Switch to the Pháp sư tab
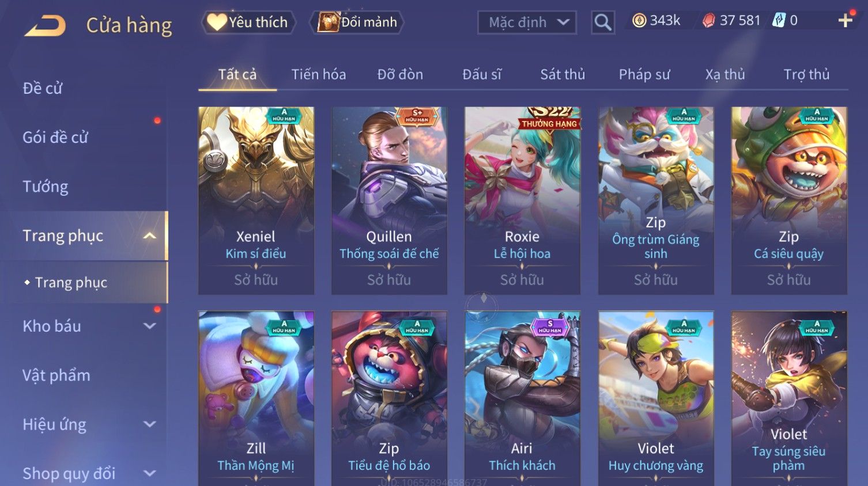Screen dimensions: 868x486 [644, 74]
